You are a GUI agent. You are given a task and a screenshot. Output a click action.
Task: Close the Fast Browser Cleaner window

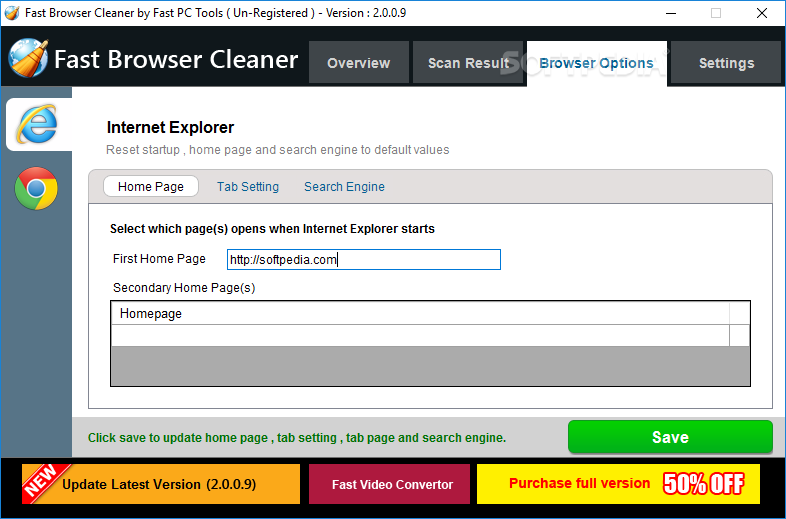[x=762, y=13]
